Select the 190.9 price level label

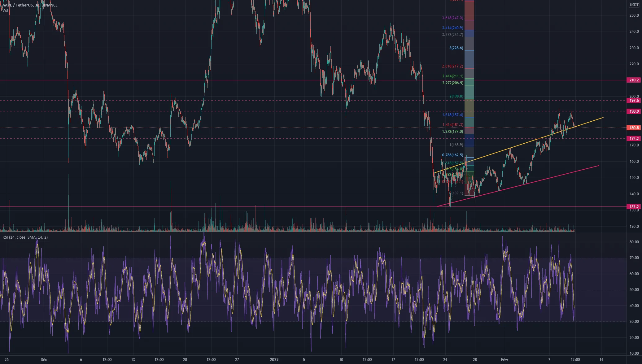[x=634, y=111]
